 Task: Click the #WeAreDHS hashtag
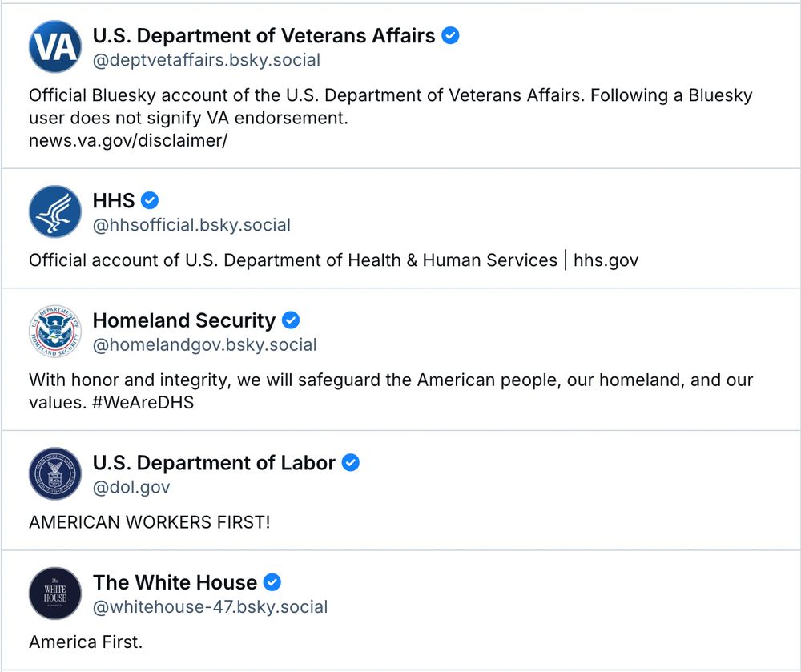coord(144,403)
